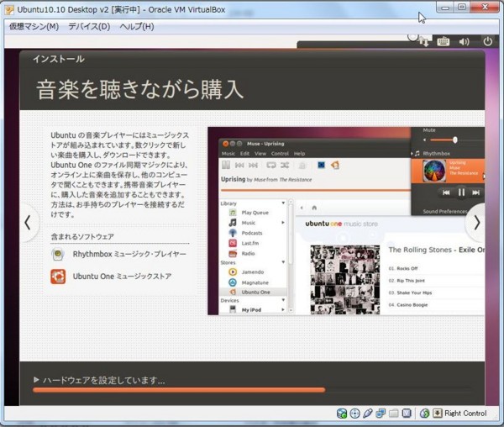This screenshot has width=504, height=427.
Task: Expand the ハードウェアを設定しています details triangle
Action: [x=36, y=380]
